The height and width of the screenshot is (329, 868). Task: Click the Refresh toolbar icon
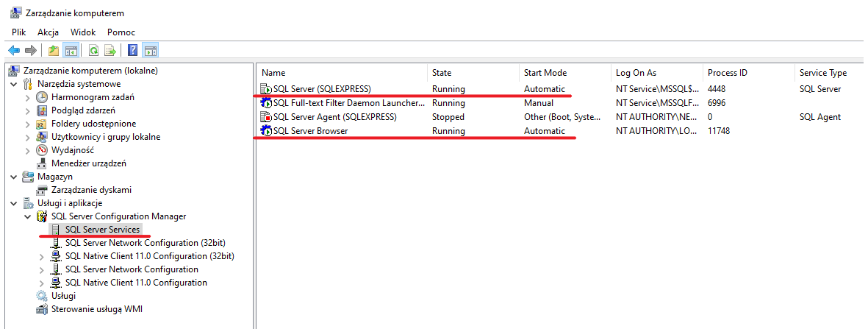pos(94,51)
